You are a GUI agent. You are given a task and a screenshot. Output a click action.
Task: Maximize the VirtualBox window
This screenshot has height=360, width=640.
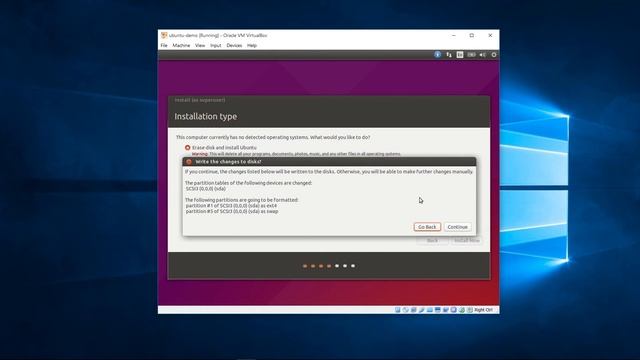[472, 36]
